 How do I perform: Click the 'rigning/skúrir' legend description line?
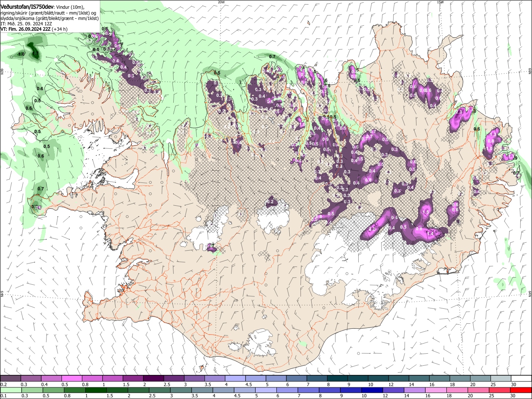tap(48, 13)
